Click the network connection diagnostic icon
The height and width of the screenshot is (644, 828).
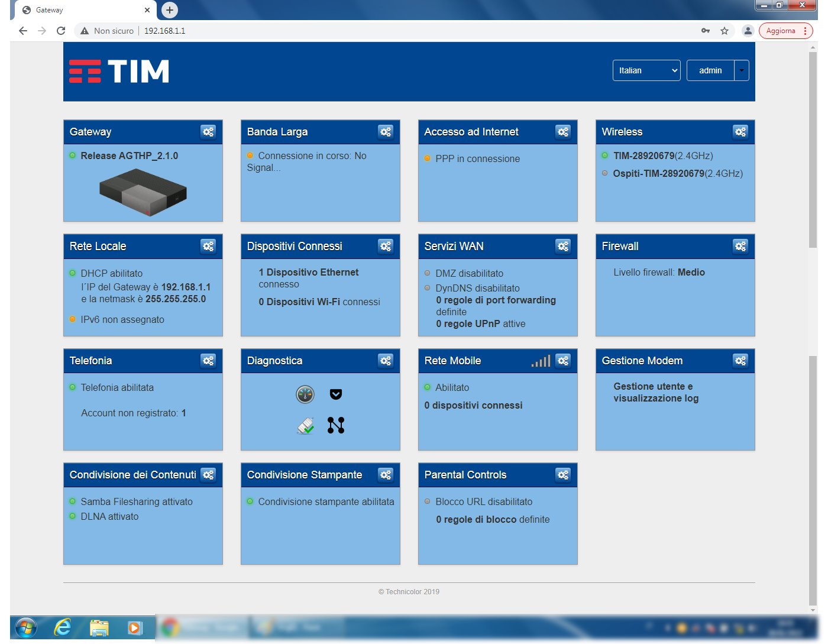[x=336, y=425]
